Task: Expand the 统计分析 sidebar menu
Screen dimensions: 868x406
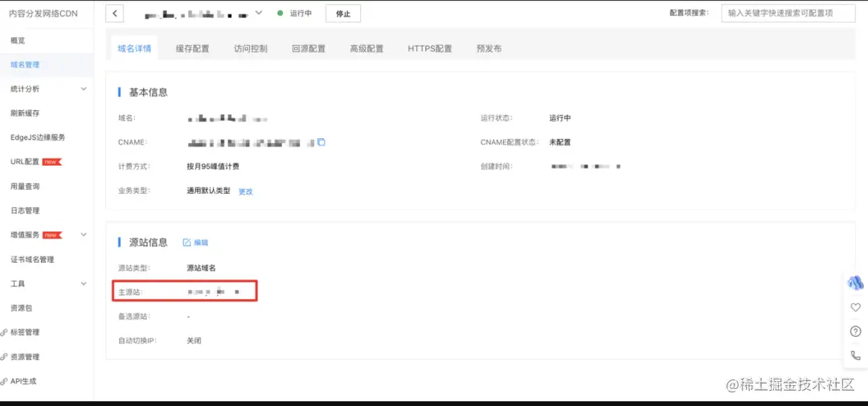Action: (x=84, y=88)
